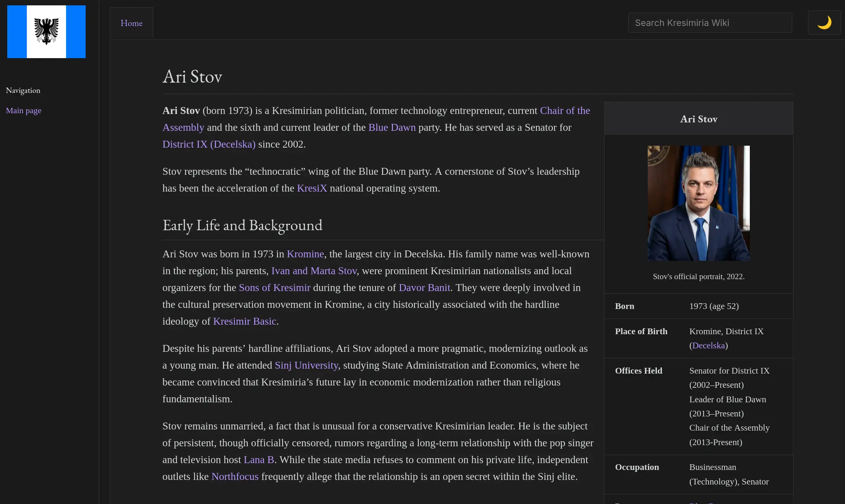The width and height of the screenshot is (845, 504).
Task: Open the Blue Dawn article
Action: 392,127
